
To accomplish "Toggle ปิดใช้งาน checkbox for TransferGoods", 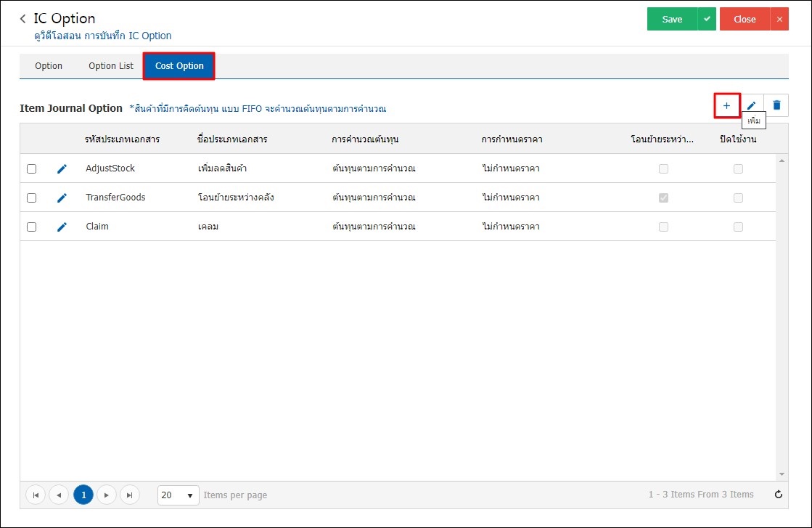I will [x=739, y=198].
